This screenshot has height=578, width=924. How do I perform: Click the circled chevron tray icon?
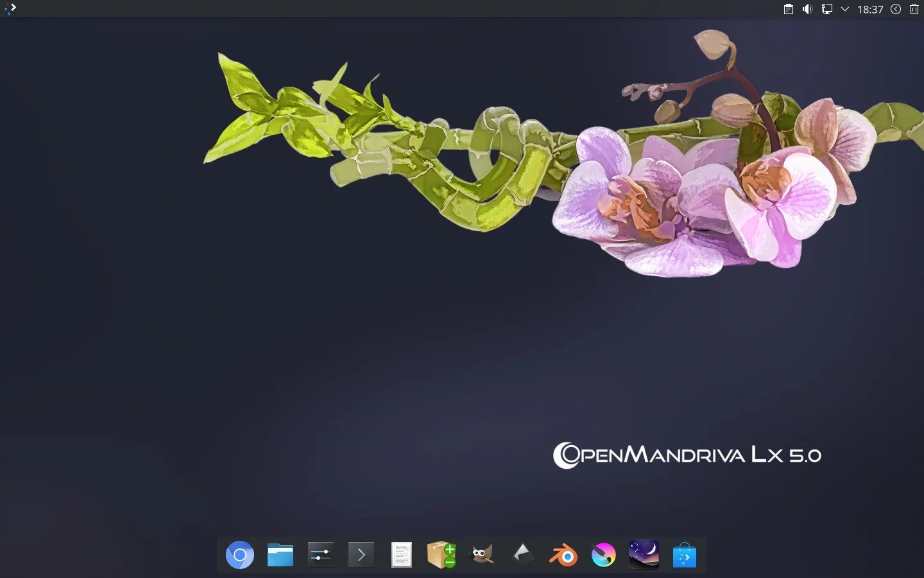(x=896, y=9)
